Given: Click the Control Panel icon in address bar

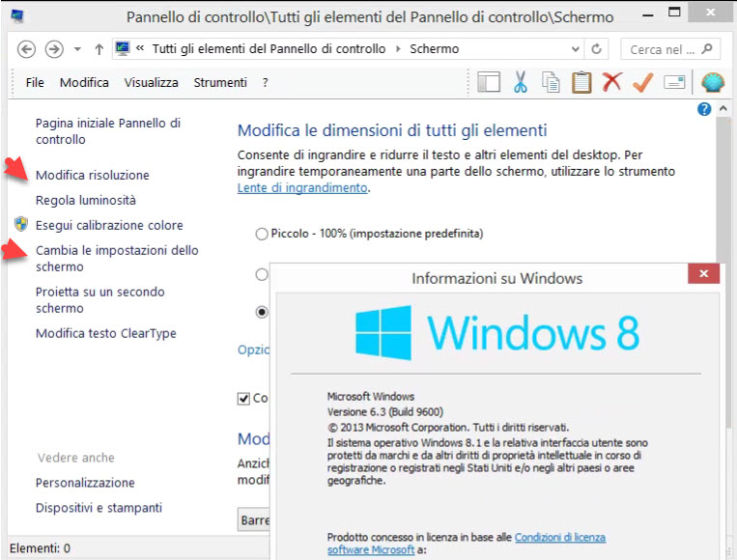Looking at the screenshot, I should [x=123, y=48].
